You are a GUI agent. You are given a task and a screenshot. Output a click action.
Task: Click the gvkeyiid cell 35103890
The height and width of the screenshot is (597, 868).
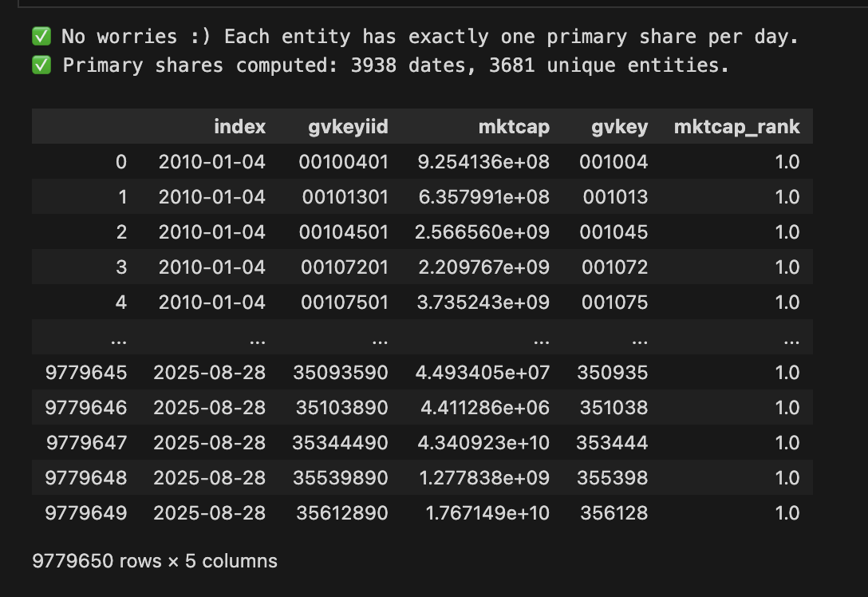pyautogui.click(x=341, y=408)
